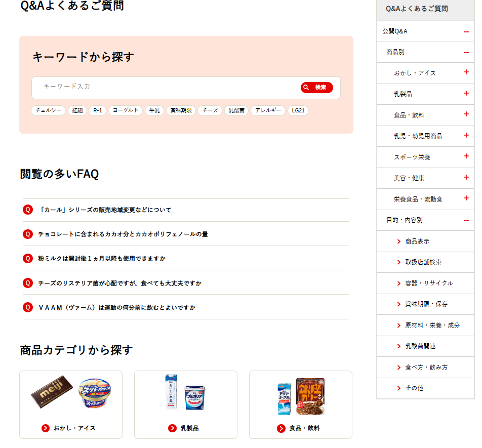Expand おかし・アイス in the sidebar with plus icon
This screenshot has width=482, height=448.
coord(466,72)
